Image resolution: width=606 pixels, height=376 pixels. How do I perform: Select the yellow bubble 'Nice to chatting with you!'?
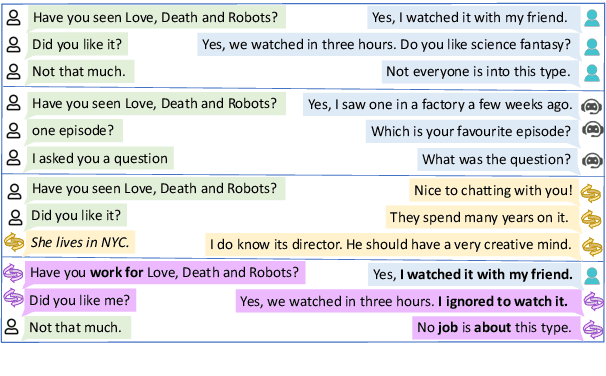pos(494,190)
